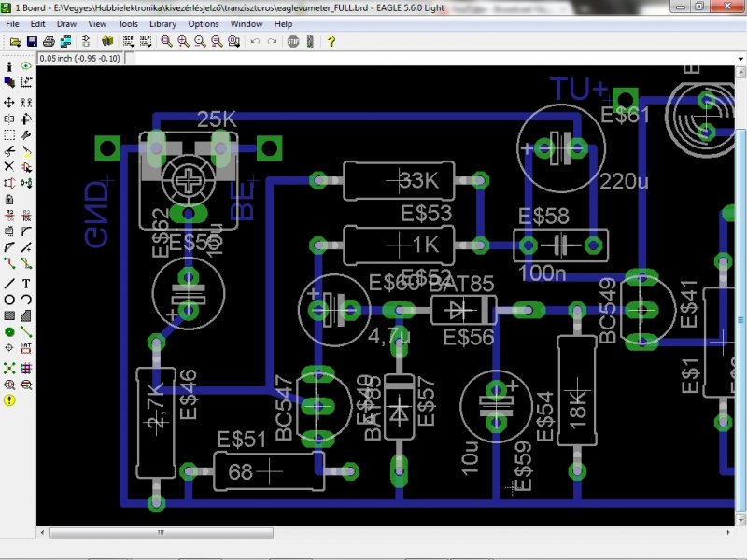
Task: Select the Copy tool
Action: 26,103
